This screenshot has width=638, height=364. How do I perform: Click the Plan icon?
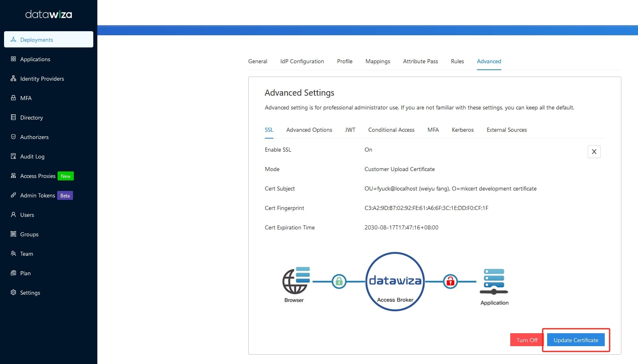13,273
